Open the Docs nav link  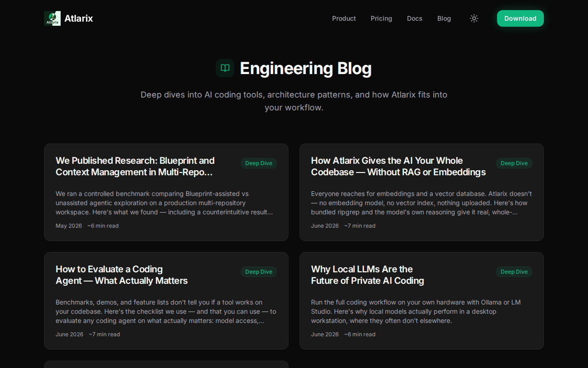pyautogui.click(x=414, y=18)
